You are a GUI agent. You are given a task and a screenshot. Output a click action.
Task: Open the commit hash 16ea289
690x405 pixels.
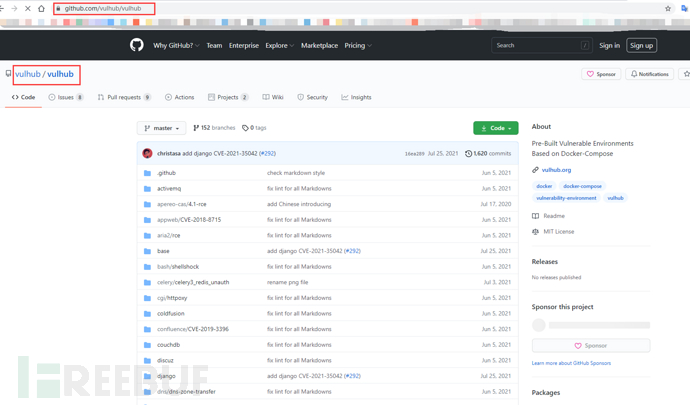pyautogui.click(x=415, y=154)
